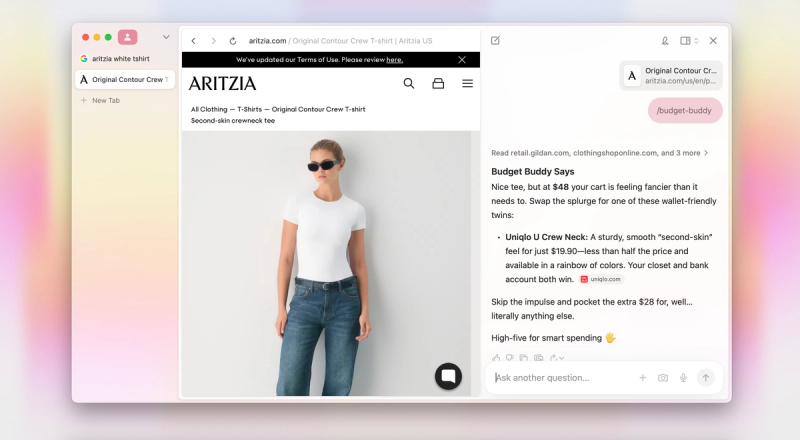The width and height of the screenshot is (800, 440).
Task: Click the 'High-five for smart spending' text
Action: [x=546, y=338]
